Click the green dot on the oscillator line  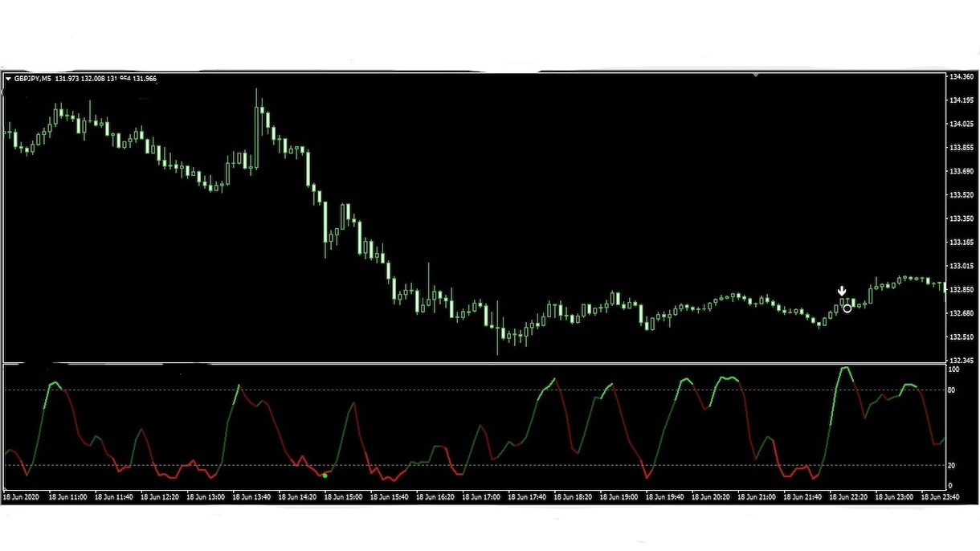325,475
